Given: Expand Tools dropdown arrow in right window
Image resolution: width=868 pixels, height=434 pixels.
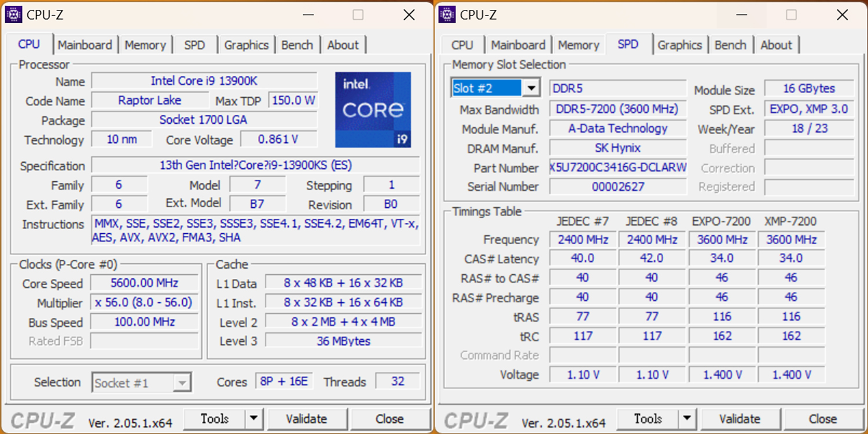Looking at the screenshot, I should [x=687, y=418].
